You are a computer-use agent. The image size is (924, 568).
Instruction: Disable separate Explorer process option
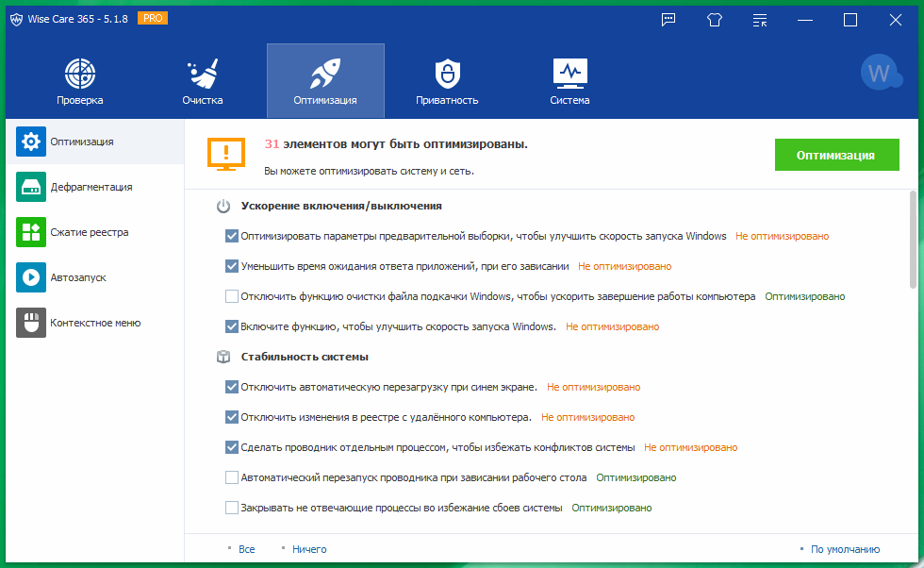[x=231, y=447]
